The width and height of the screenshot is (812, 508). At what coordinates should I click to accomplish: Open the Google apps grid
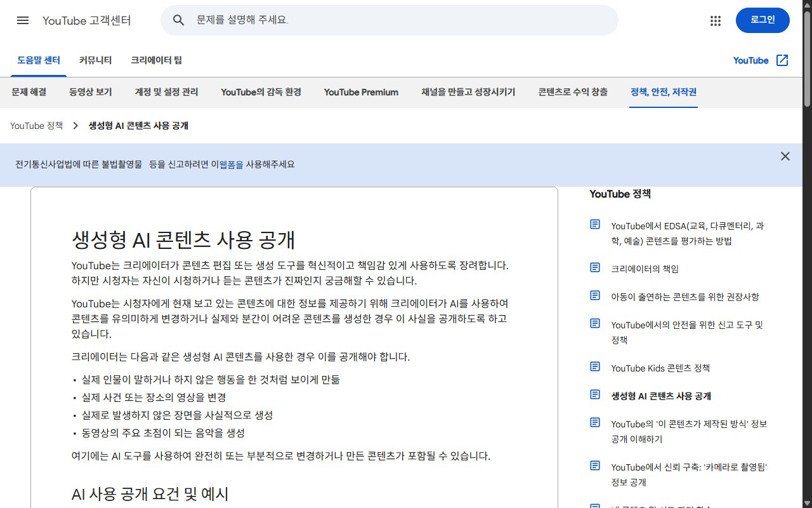click(x=716, y=20)
